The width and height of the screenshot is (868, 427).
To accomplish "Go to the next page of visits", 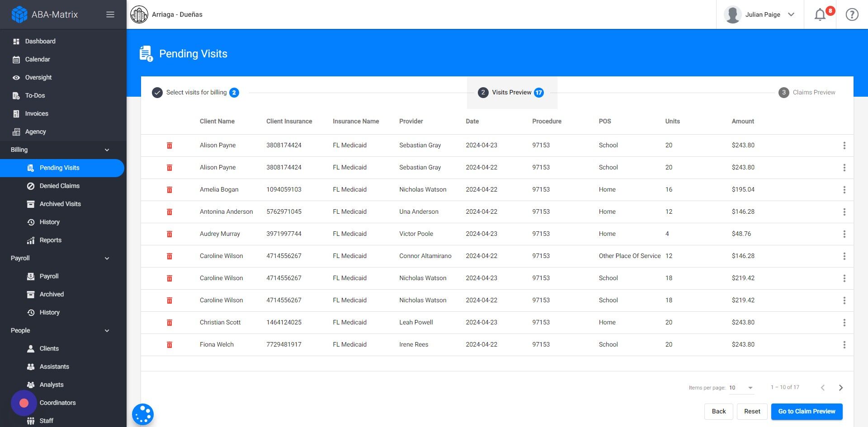I will tap(841, 387).
